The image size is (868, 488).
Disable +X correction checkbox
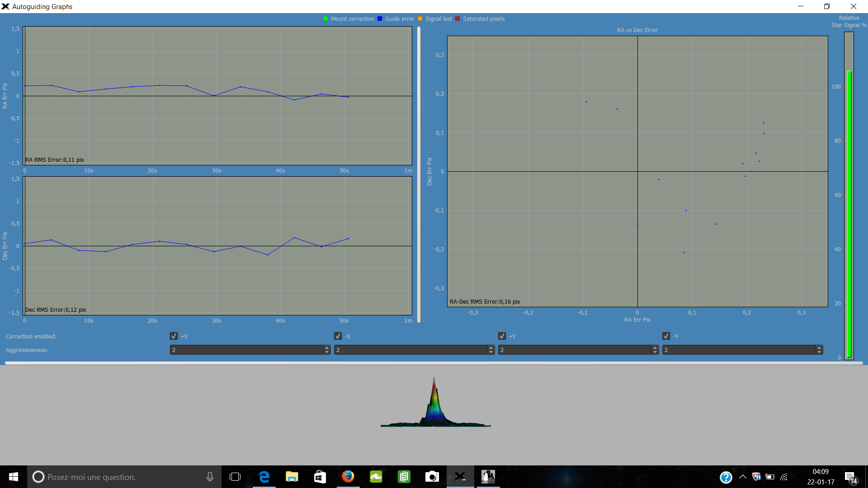tap(174, 336)
